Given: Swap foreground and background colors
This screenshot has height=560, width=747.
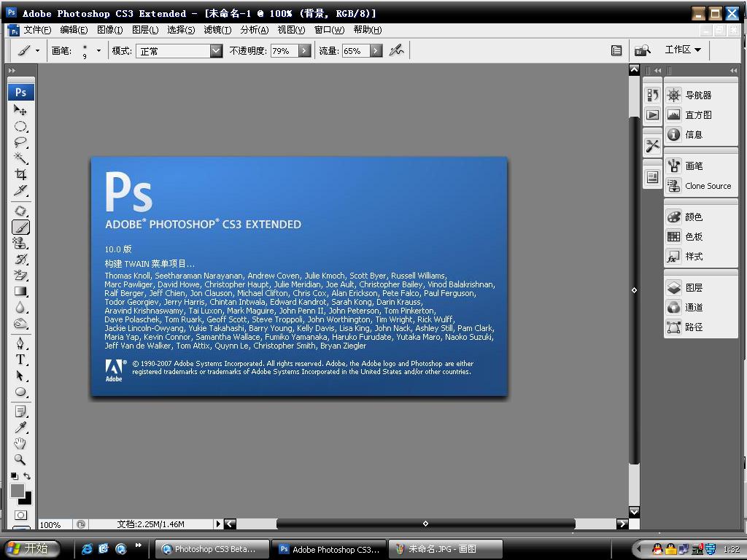Looking at the screenshot, I should [x=27, y=476].
